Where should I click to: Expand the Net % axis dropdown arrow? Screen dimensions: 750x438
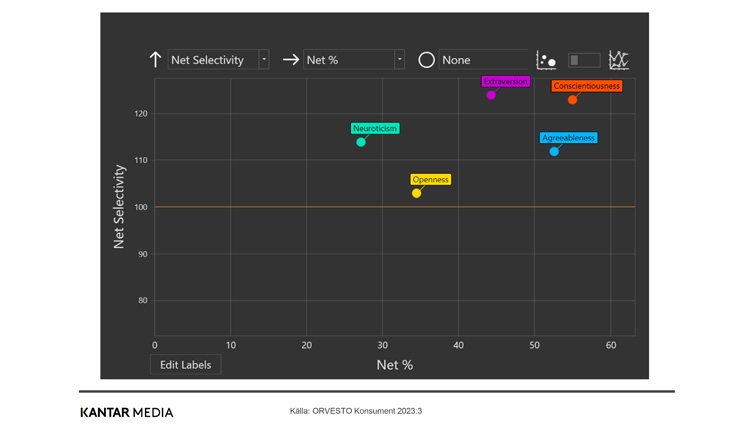pyautogui.click(x=399, y=60)
